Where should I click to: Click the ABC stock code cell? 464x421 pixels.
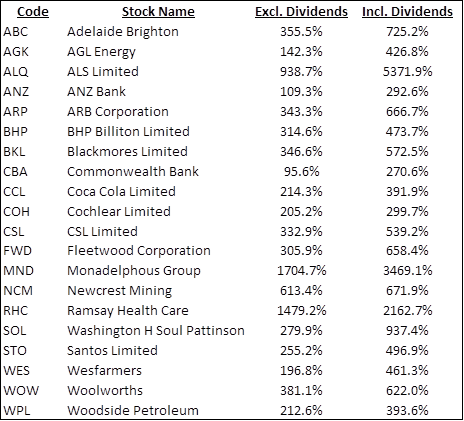point(16,32)
